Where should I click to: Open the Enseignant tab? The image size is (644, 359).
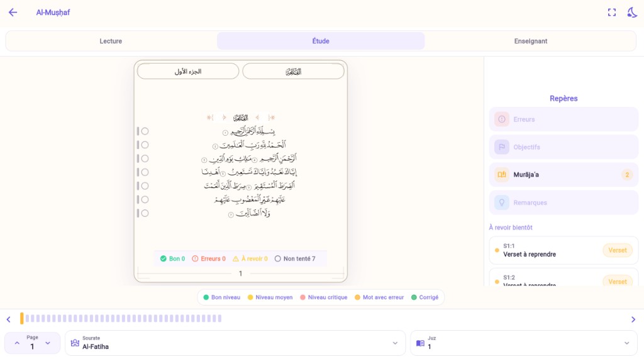(x=531, y=41)
